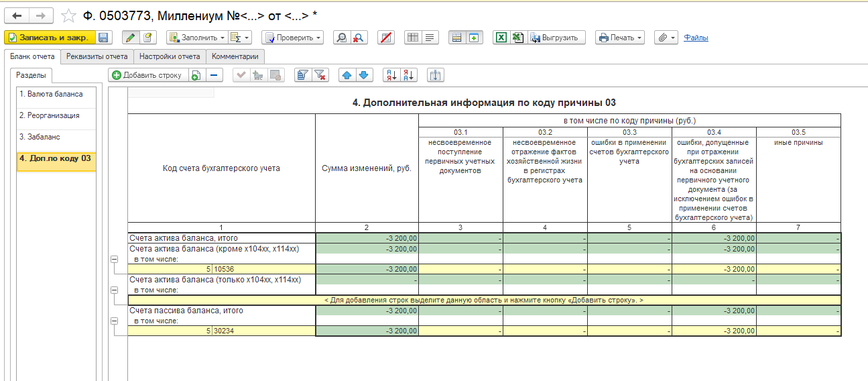Clear the filter using funnel with red X
Screen dimensions: 868x381
coord(320,75)
